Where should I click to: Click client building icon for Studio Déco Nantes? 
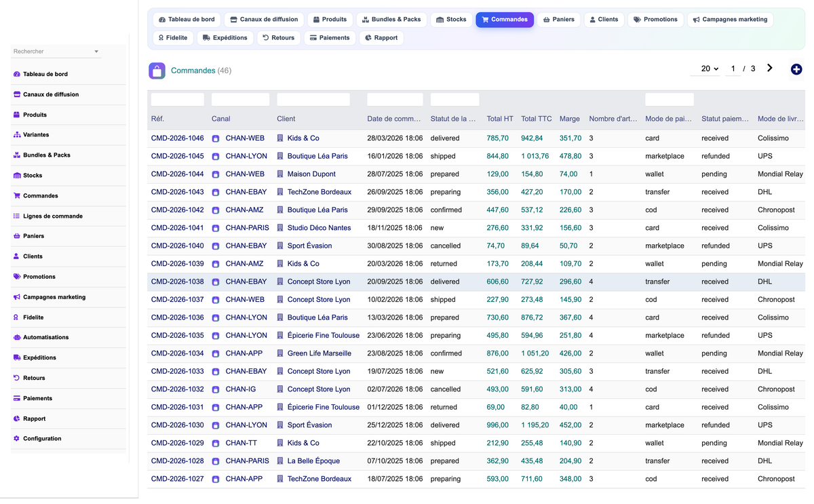coord(280,228)
